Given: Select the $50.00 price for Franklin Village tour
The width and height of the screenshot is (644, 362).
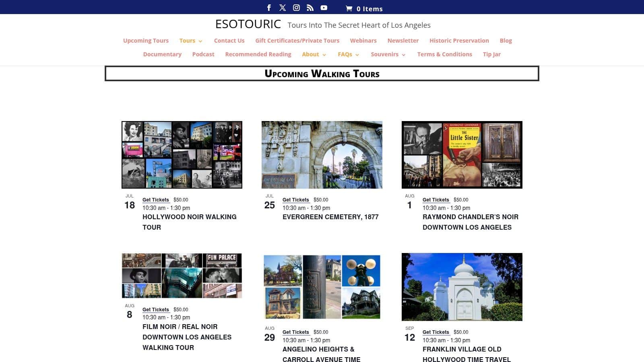Looking at the screenshot, I should tap(461, 332).
